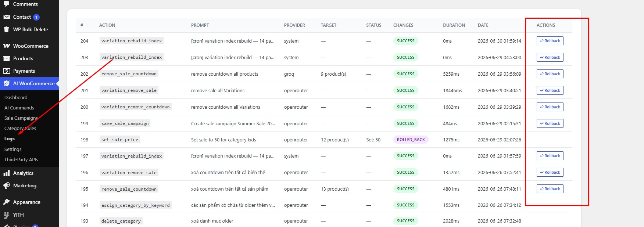Click prompt 'remove countdown all products'

225,74
